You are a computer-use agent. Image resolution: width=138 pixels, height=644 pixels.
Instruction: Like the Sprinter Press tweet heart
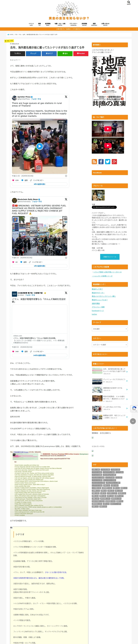[13, 180]
